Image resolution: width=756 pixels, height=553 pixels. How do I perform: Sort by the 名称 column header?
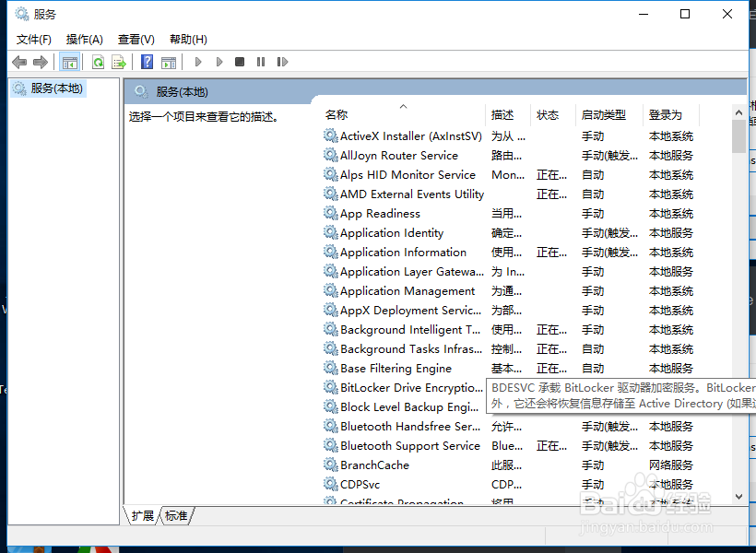coord(404,114)
